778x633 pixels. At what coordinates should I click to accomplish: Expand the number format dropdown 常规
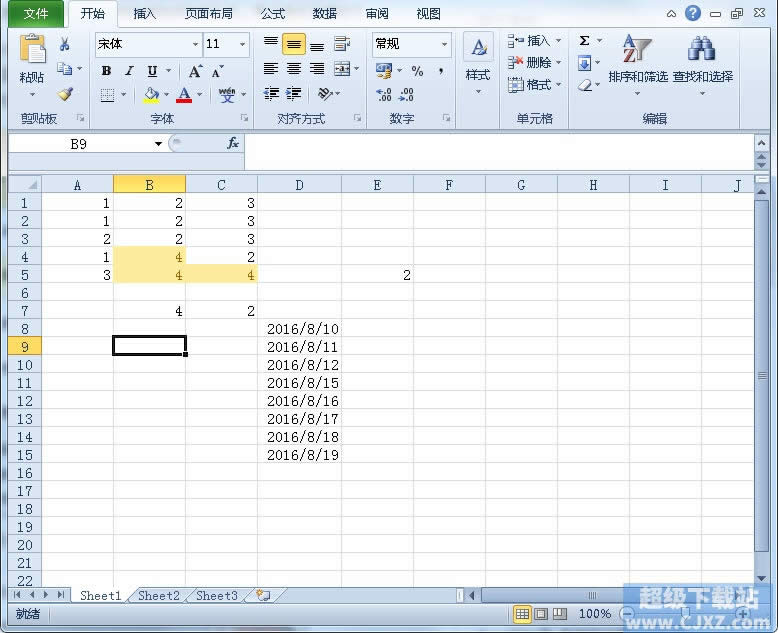(x=444, y=45)
